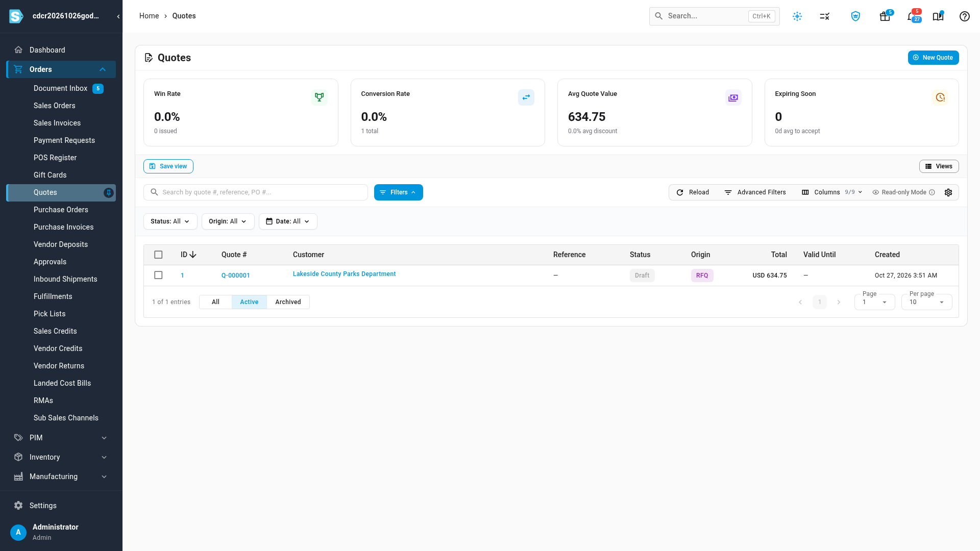
Task: Expand the Inventory menu section
Action: point(61,457)
